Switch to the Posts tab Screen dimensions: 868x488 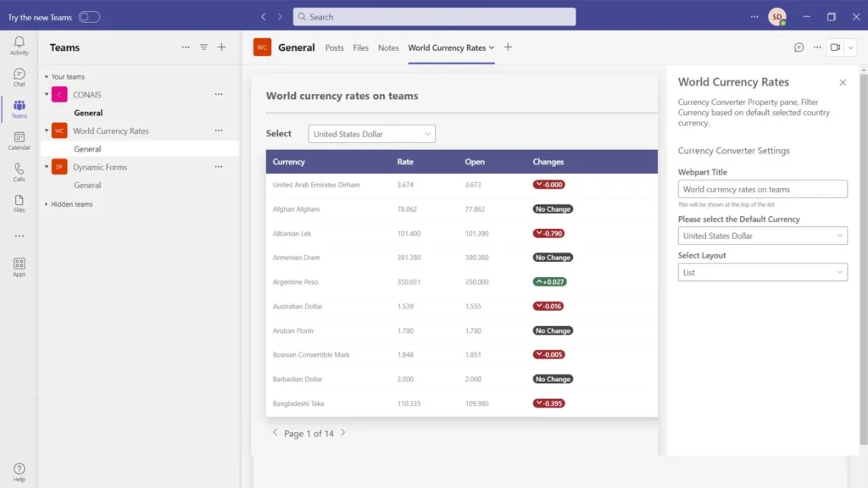click(x=334, y=48)
